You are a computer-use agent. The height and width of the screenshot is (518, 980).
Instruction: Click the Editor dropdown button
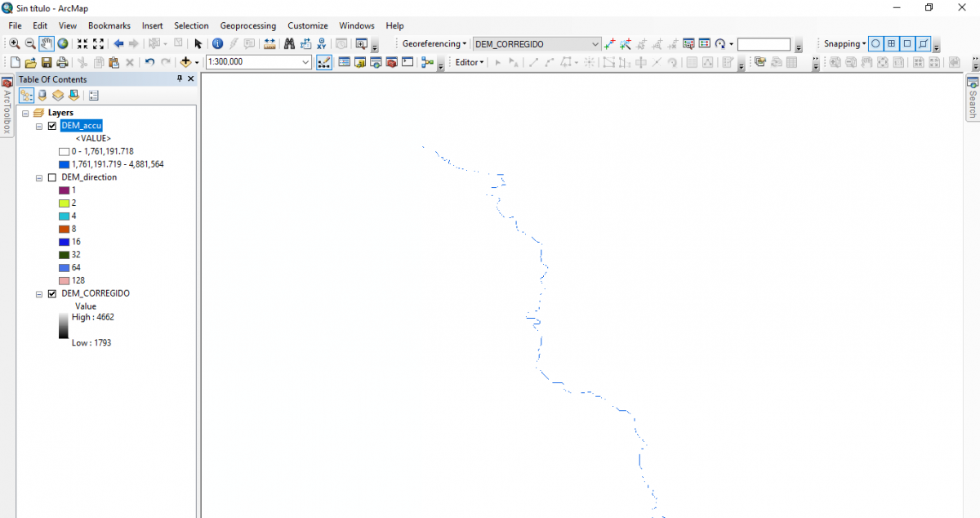pyautogui.click(x=469, y=61)
